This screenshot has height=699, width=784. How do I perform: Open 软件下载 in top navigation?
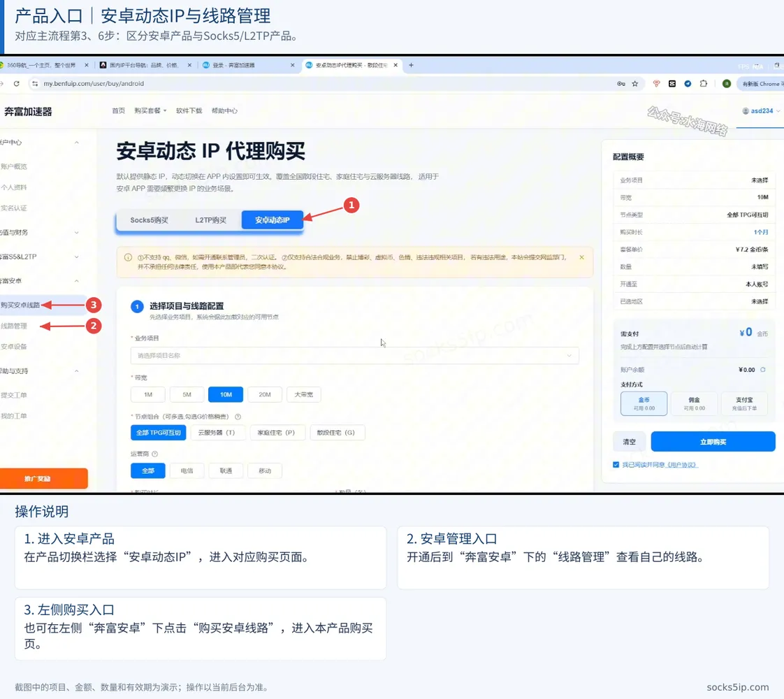pyautogui.click(x=189, y=110)
